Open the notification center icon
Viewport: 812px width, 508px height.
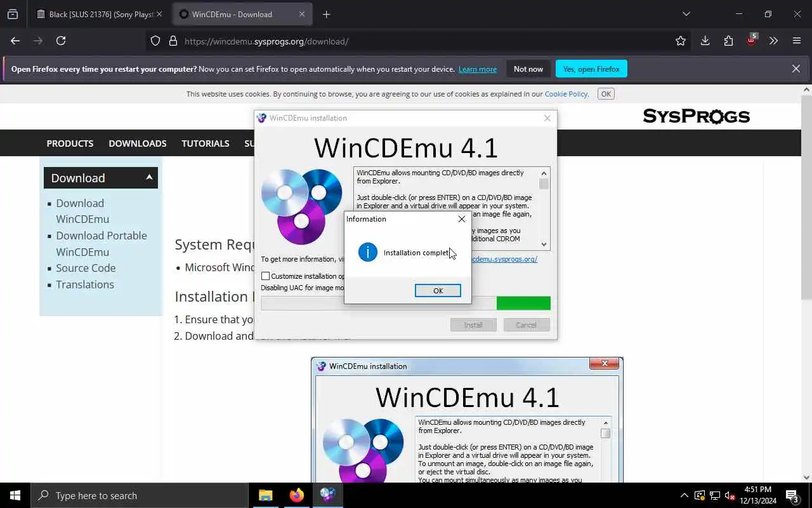792,496
